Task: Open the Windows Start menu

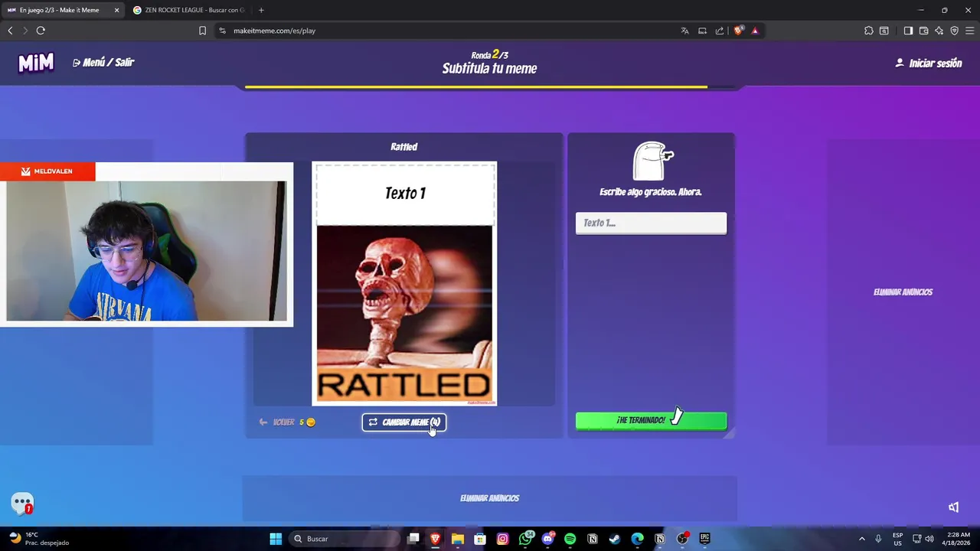Action: click(x=276, y=539)
